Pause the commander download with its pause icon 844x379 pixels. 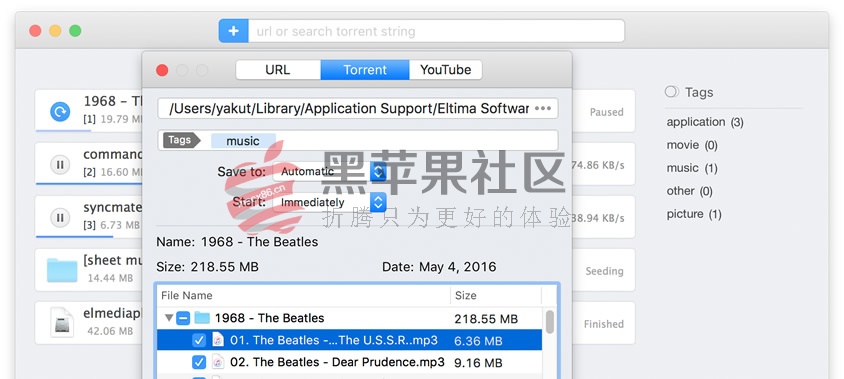pos(60,164)
